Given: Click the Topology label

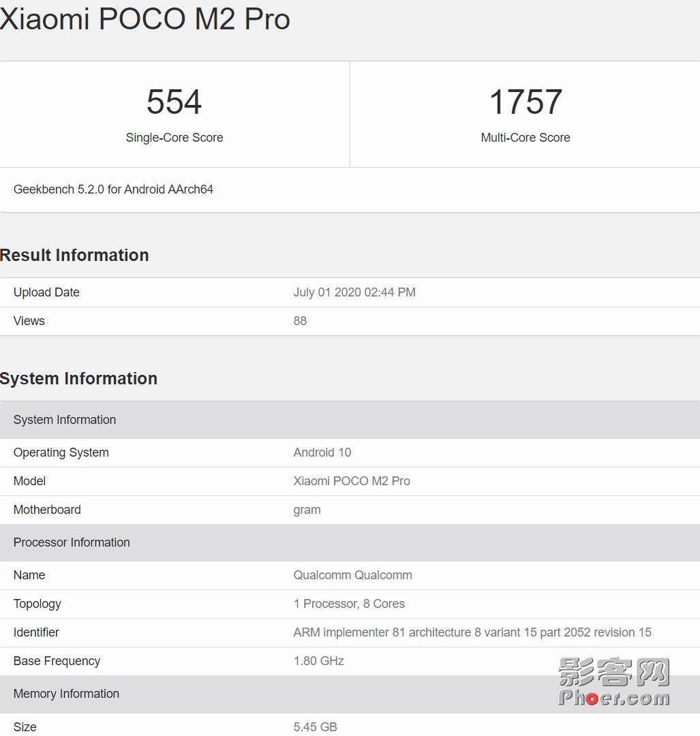Looking at the screenshot, I should (37, 604).
